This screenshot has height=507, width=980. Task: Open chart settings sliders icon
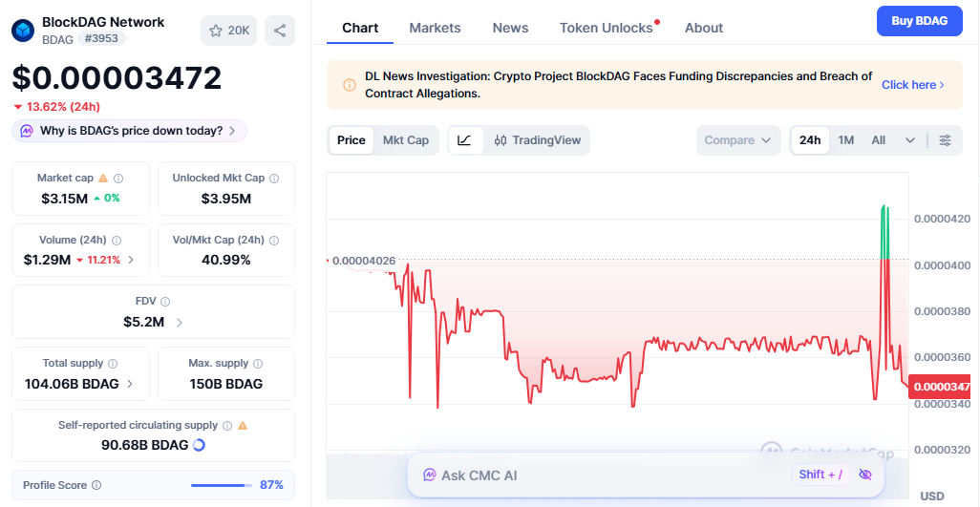pos(945,140)
